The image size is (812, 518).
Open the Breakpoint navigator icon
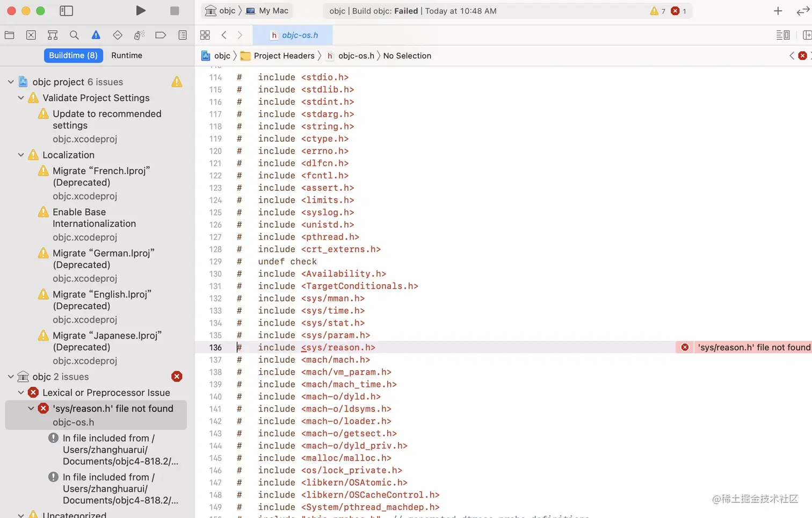[x=161, y=35]
